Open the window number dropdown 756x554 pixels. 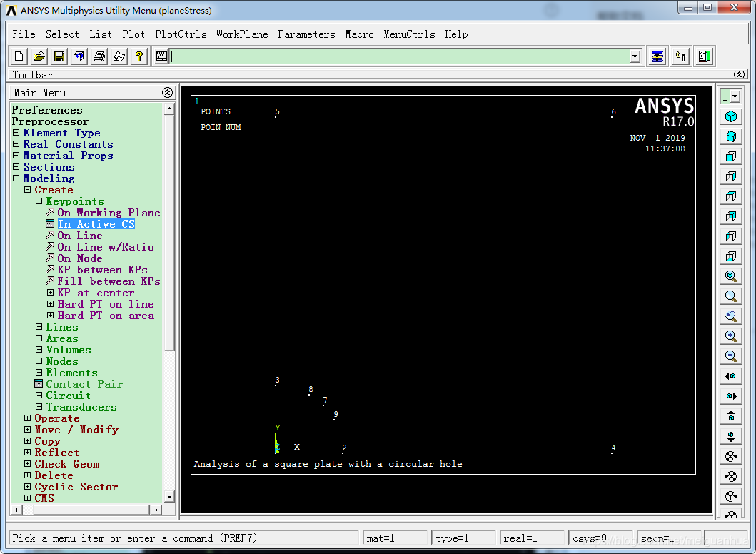[x=730, y=96]
